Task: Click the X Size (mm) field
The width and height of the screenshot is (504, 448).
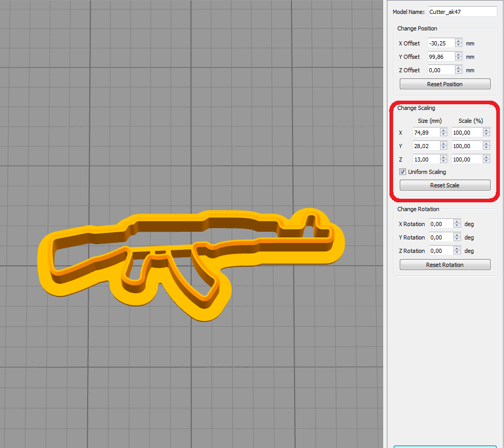Action: pos(426,133)
